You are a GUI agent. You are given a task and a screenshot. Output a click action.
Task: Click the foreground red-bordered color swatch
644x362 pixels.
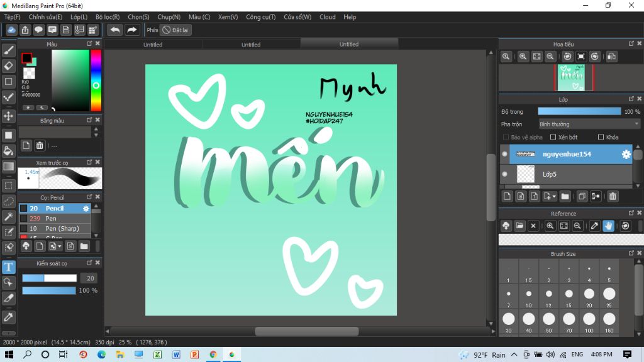26,58
